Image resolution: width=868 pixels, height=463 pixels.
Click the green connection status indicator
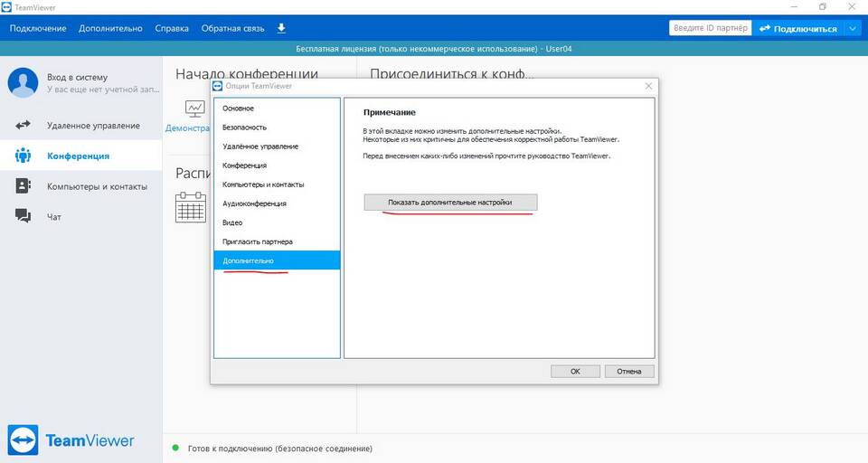pyautogui.click(x=175, y=448)
